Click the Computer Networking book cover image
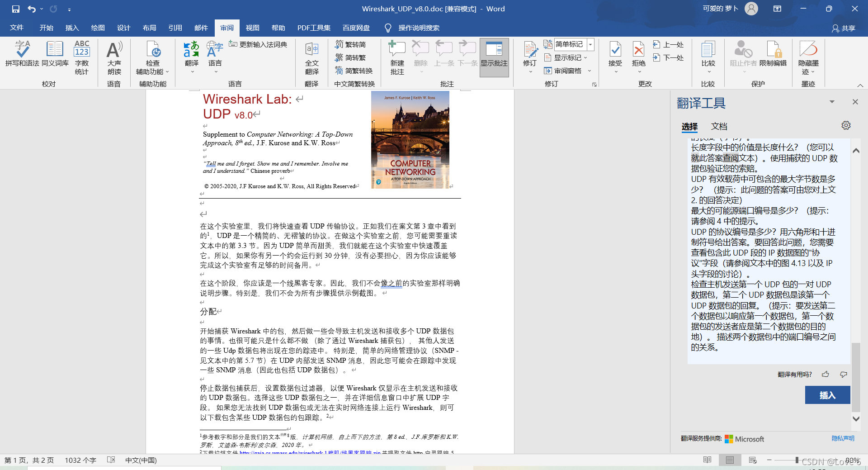 [410, 140]
